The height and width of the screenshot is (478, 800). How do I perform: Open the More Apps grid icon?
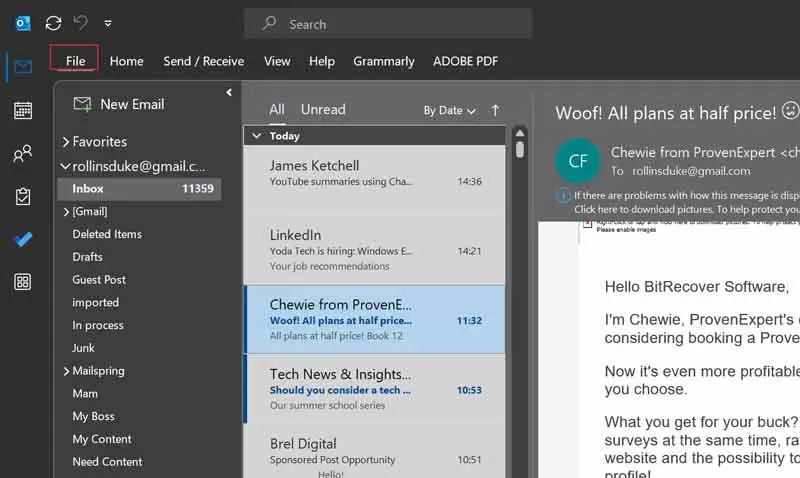22,282
